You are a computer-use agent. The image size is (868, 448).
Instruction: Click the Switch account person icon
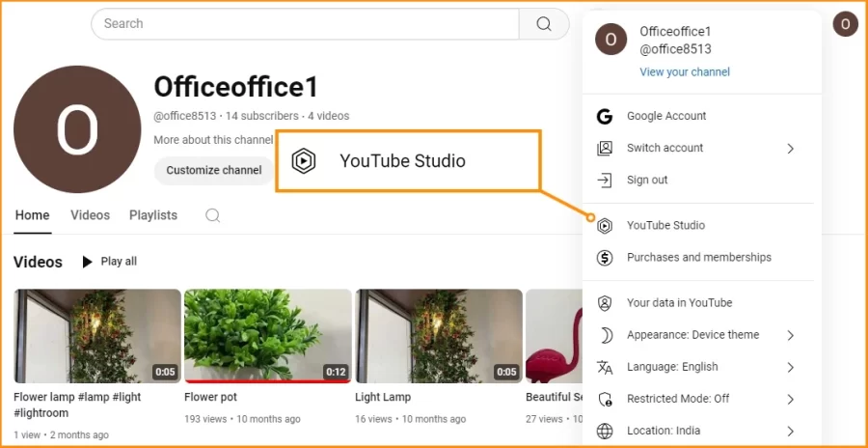click(x=605, y=148)
